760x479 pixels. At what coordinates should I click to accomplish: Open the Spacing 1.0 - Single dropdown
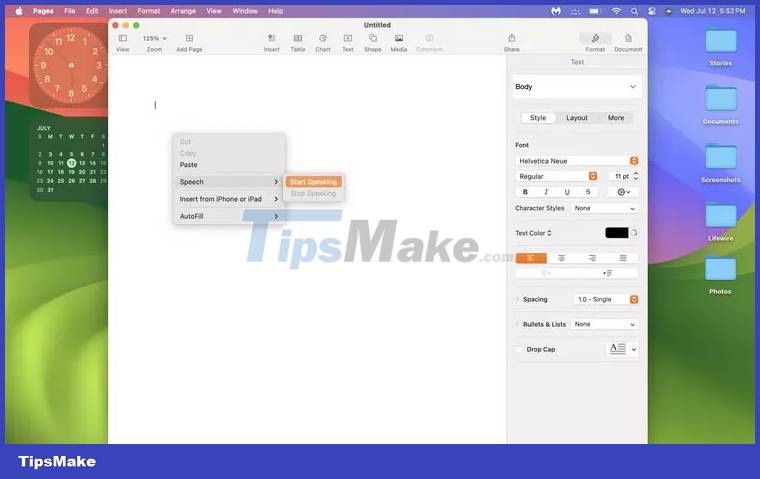coord(606,299)
